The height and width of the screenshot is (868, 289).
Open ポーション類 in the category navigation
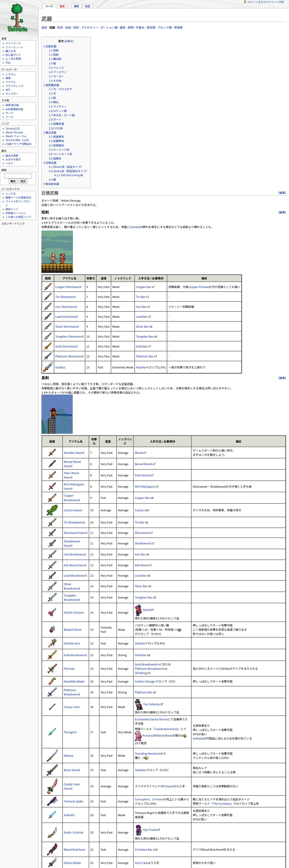(109, 28)
